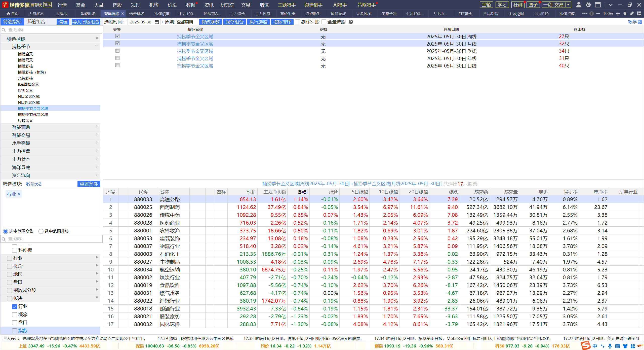Viewport: 644px width, 350px height.
Task: Click the downward chevron icon in title bar
Action: (611, 5)
